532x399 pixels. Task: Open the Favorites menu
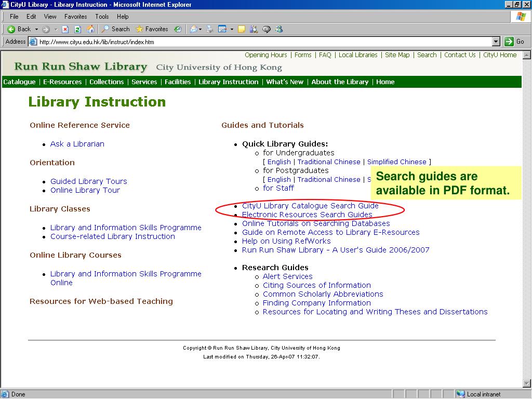tap(76, 17)
